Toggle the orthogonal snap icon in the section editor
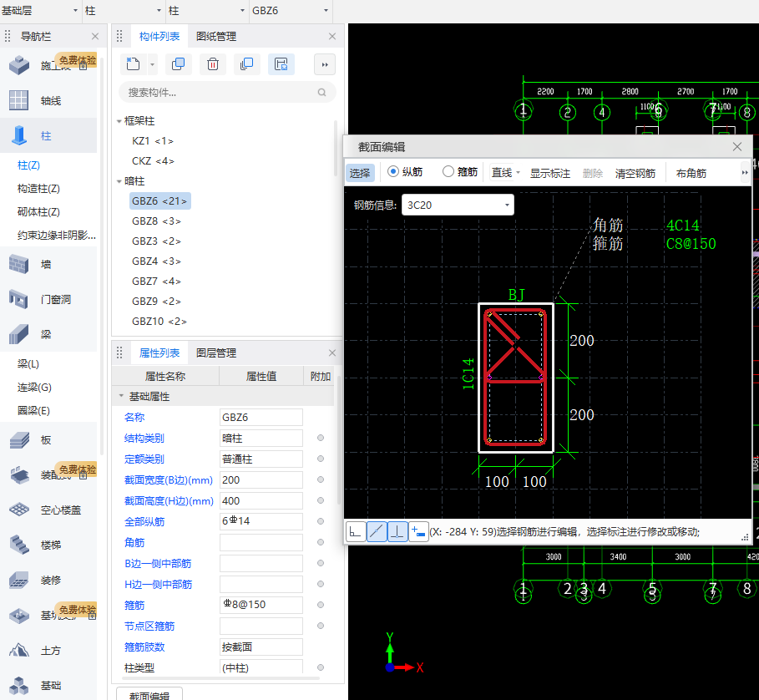This screenshot has height=700, width=759. [x=356, y=531]
